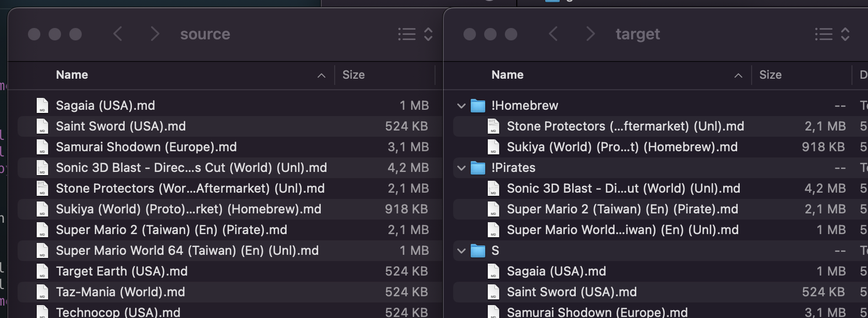Click 3,1 MB size of Samurai Shodown in source

[408, 147]
